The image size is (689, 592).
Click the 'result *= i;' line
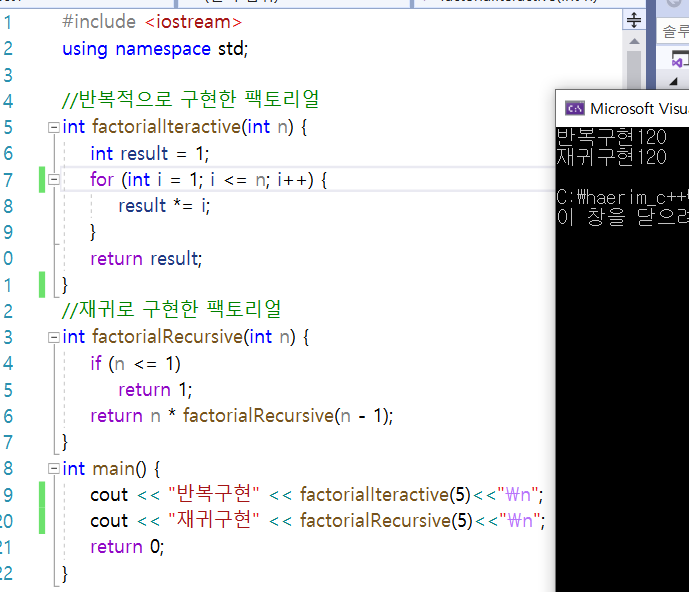coord(164,206)
